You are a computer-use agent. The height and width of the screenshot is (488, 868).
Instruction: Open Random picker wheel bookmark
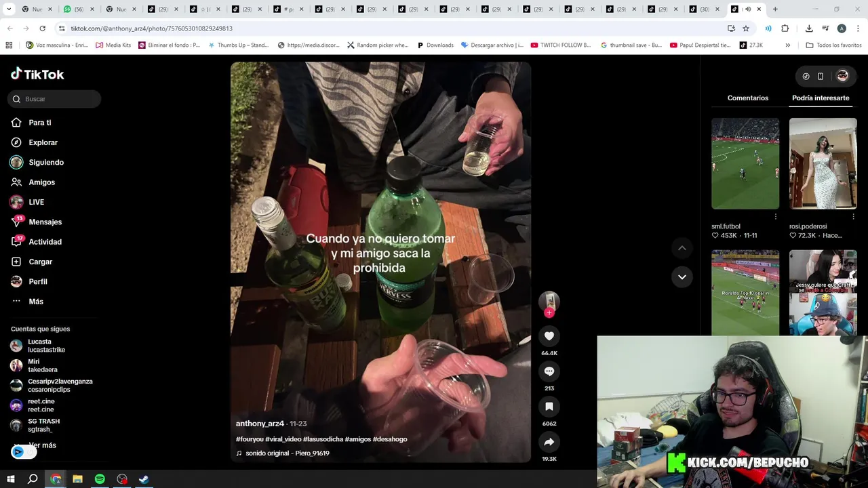click(378, 45)
